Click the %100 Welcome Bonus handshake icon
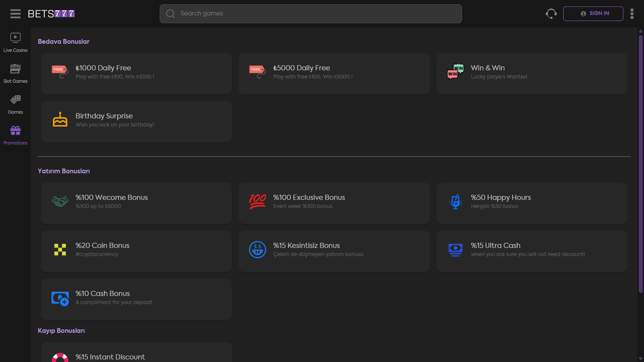644x362 pixels. [60, 201]
